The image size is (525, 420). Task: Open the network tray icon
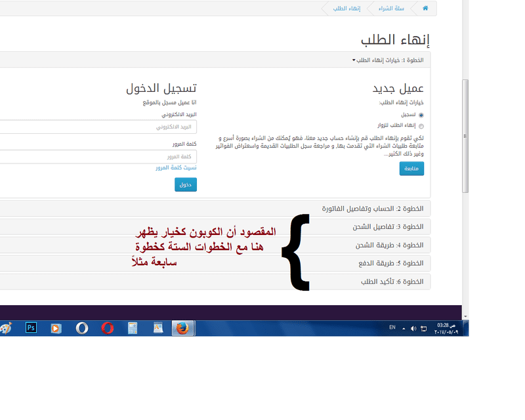(x=423, y=329)
